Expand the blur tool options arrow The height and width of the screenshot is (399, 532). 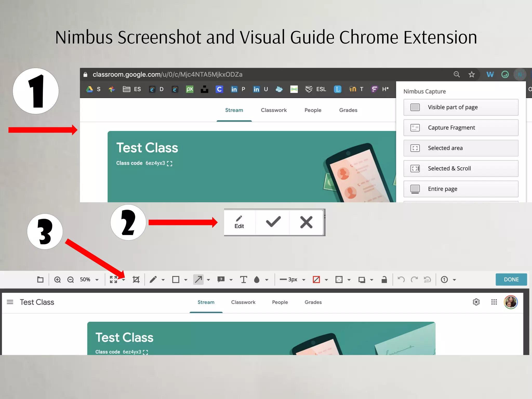267,280
